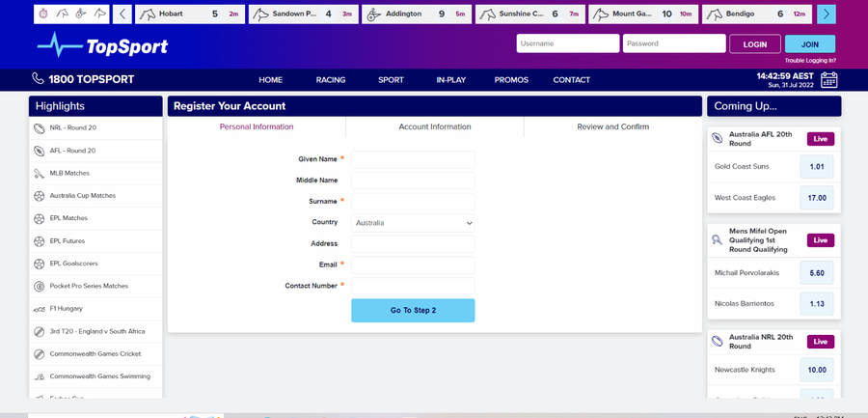Select Nicolas Barrientos odds 1.13
The width and height of the screenshot is (868, 418).
[817, 304]
